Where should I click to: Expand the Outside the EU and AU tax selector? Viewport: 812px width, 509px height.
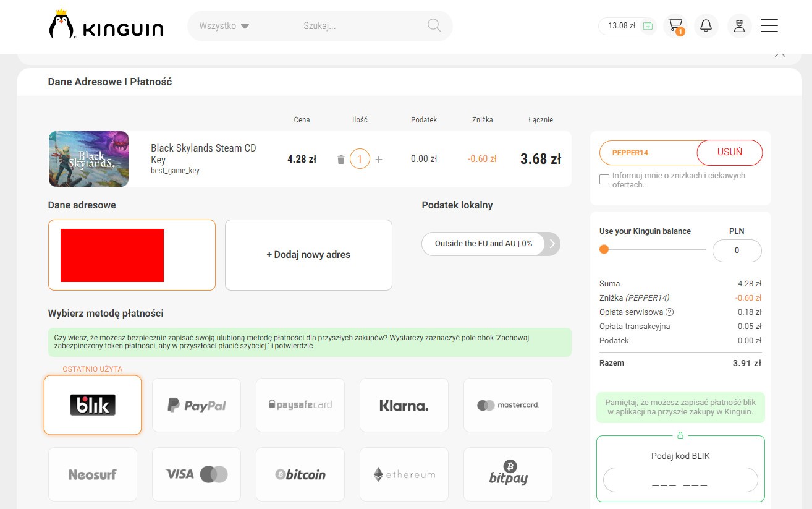pyautogui.click(x=491, y=244)
